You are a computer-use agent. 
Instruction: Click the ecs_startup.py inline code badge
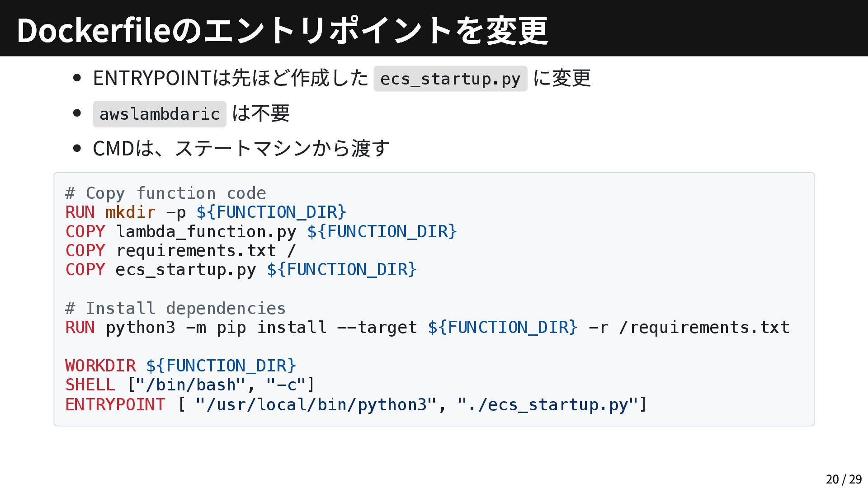click(450, 79)
